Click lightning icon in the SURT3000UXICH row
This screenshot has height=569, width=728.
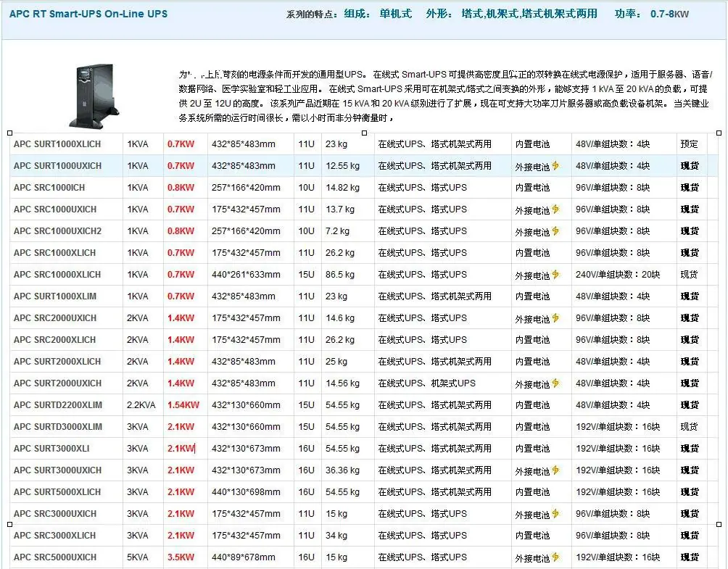click(x=556, y=470)
